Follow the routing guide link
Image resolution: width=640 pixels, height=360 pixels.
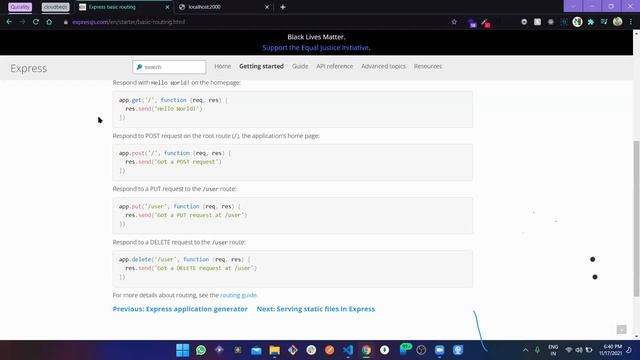tap(238, 295)
